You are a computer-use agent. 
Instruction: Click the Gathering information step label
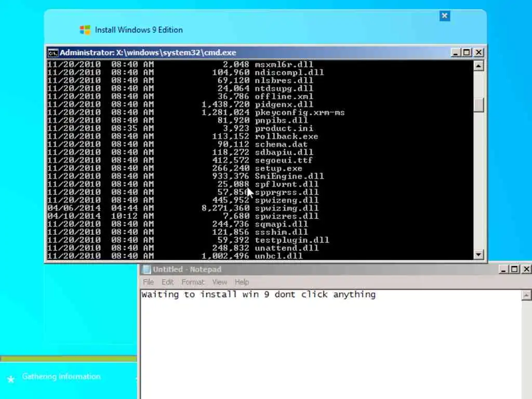point(61,377)
